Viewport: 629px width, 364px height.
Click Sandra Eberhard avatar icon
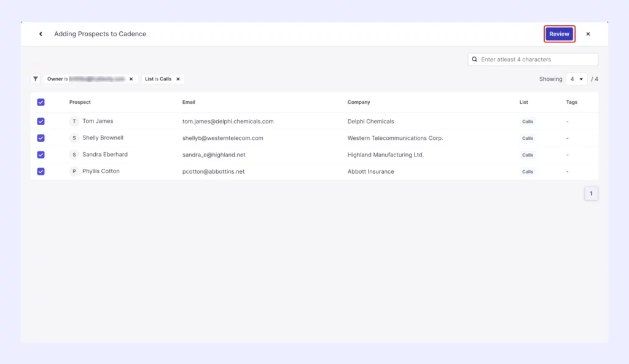point(74,155)
